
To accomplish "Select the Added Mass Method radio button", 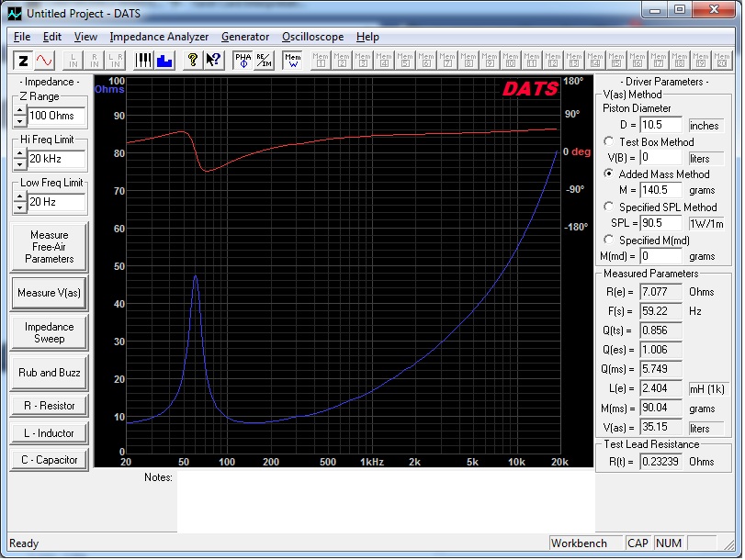I will tap(608, 174).
